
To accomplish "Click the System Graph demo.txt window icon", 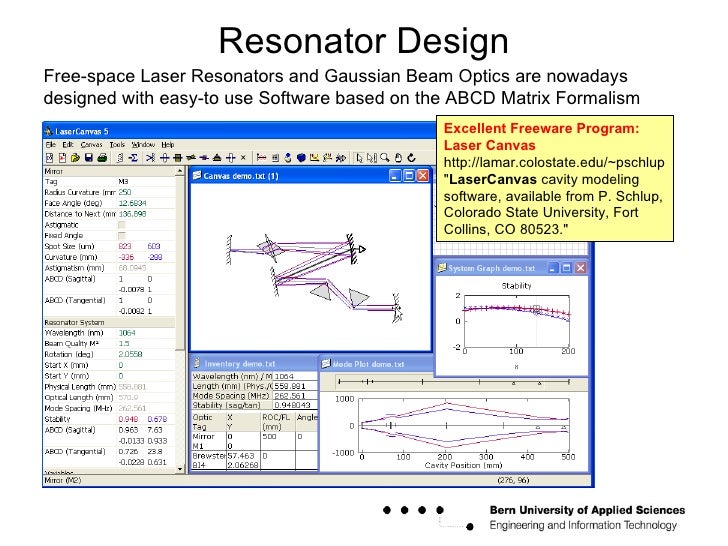I will (442, 268).
